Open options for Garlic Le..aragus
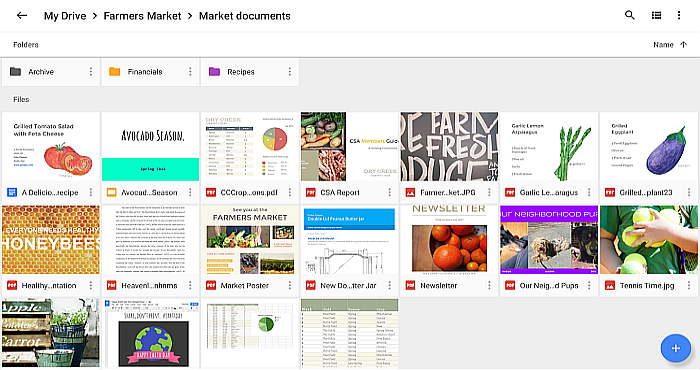 click(589, 192)
